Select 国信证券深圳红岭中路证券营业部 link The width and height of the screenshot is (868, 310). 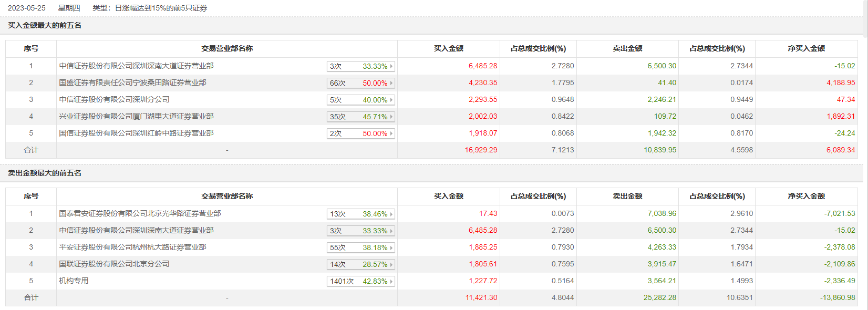136,133
